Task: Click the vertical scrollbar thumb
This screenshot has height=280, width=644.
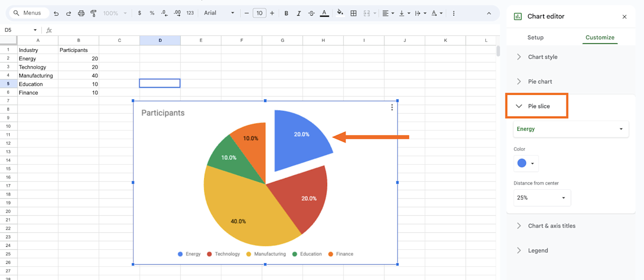Action: [x=498, y=51]
